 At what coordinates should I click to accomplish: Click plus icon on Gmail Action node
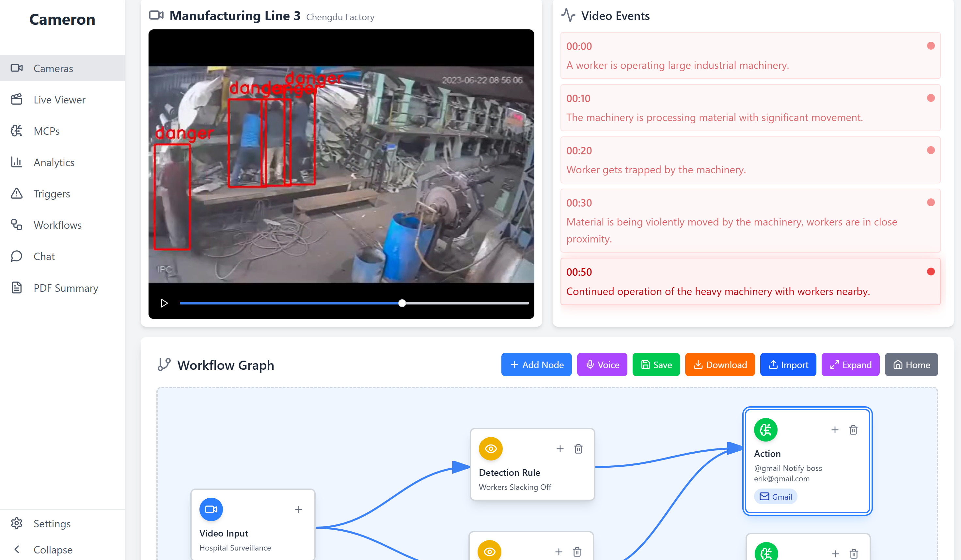(x=834, y=430)
